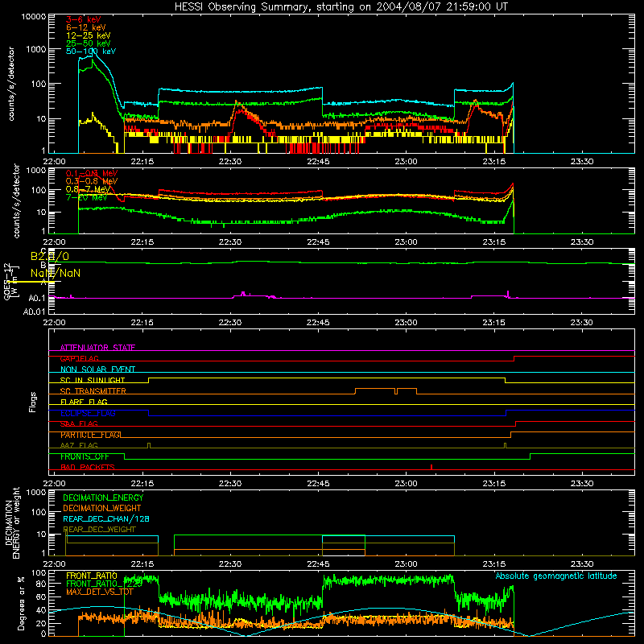Image resolution: width=644 pixels, height=644 pixels.
Task: Click the BAD_PACKETS flag label
Action: point(88,467)
